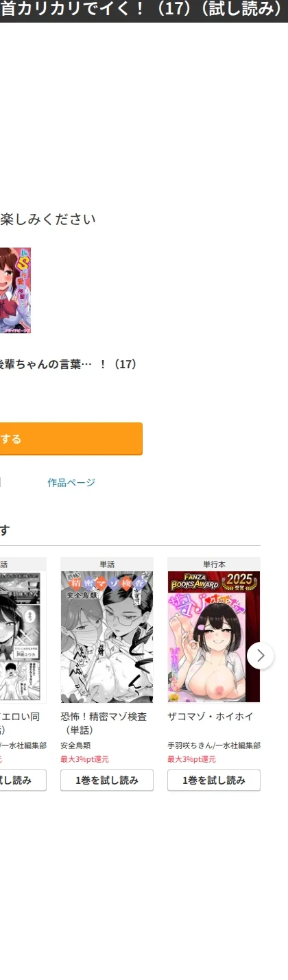Open the ザコマゾ・ホイホイ title link
This screenshot has width=288, height=980.
coord(211,717)
